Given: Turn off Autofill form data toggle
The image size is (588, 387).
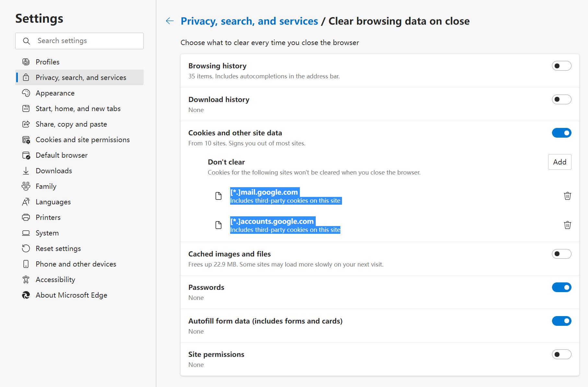Looking at the screenshot, I should point(561,321).
